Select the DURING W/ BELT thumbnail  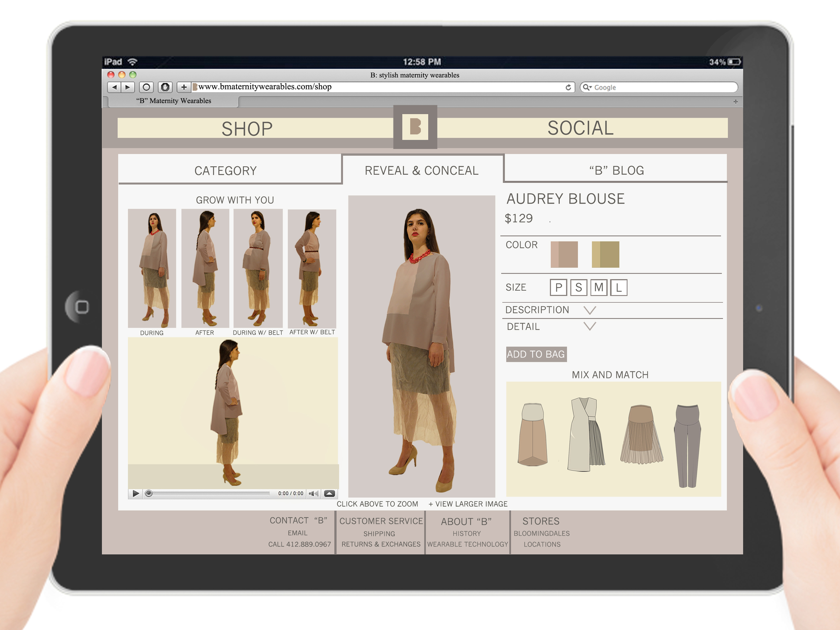click(x=258, y=268)
